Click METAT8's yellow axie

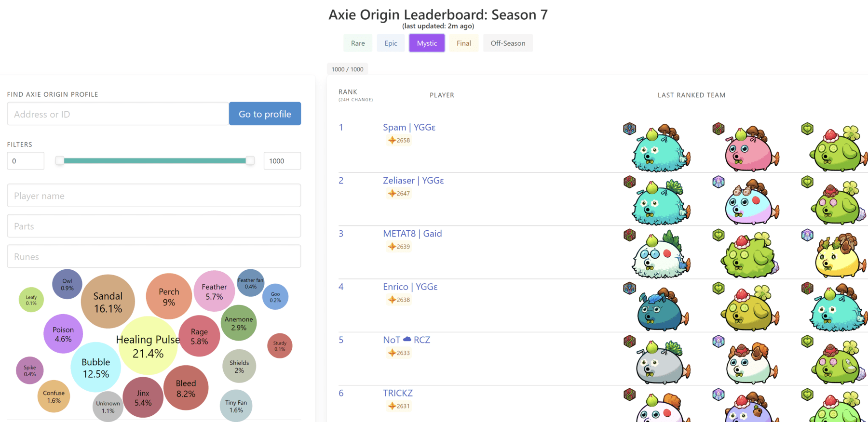click(x=838, y=256)
